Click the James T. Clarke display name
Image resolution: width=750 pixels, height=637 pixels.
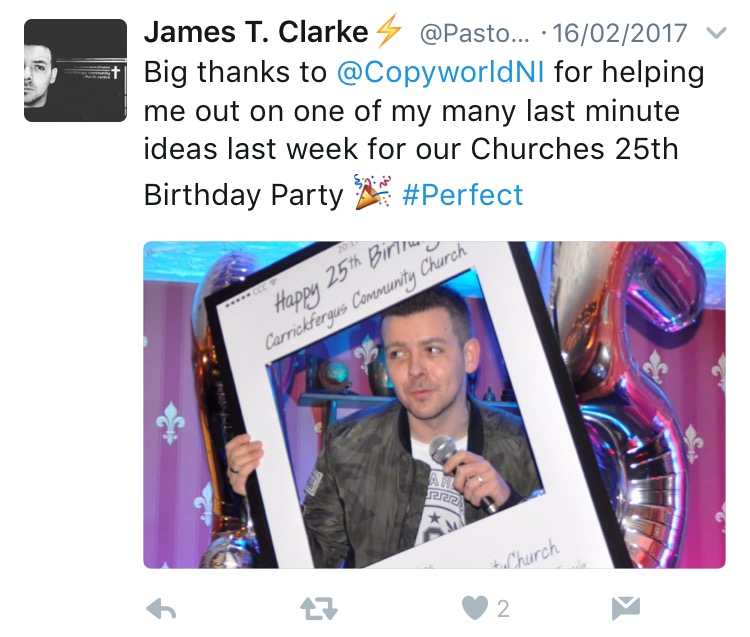256,33
